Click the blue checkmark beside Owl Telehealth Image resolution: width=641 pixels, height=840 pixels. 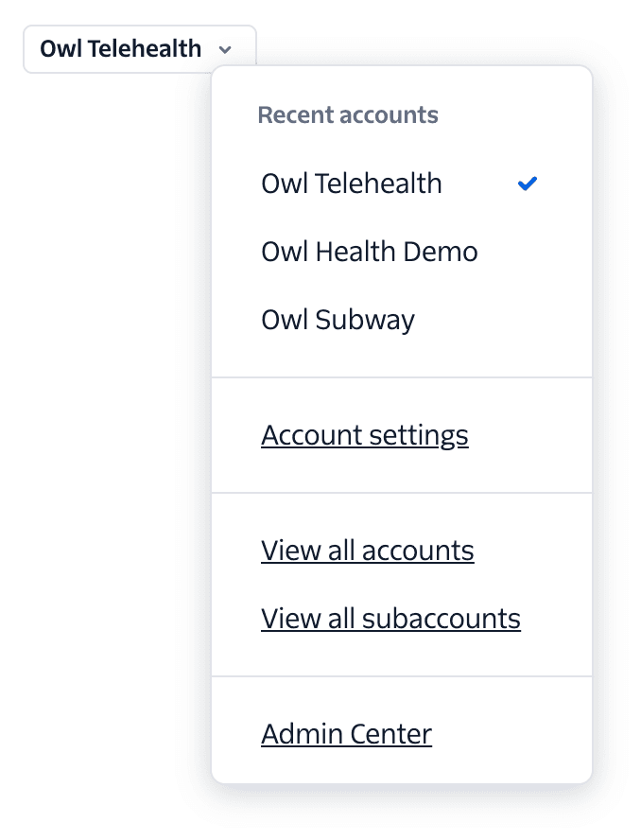click(x=527, y=184)
